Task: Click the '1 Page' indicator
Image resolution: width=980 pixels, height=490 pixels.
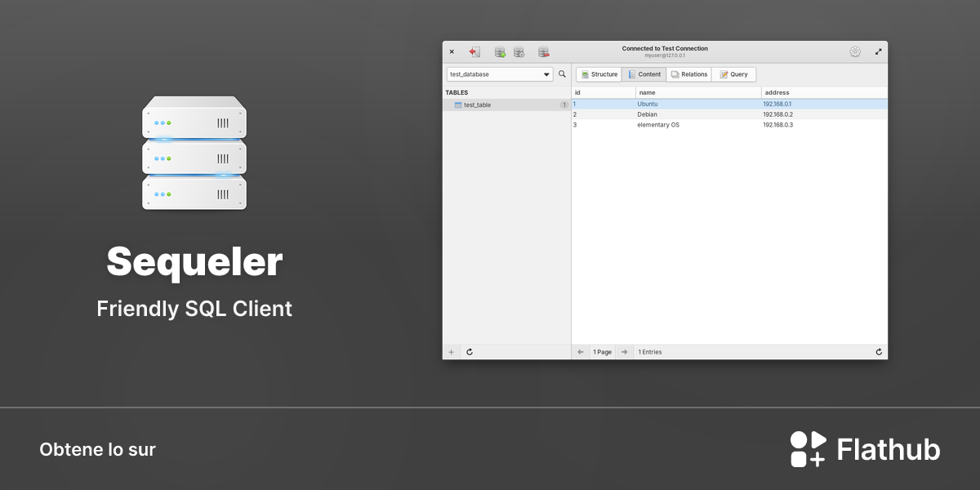Action: click(603, 352)
